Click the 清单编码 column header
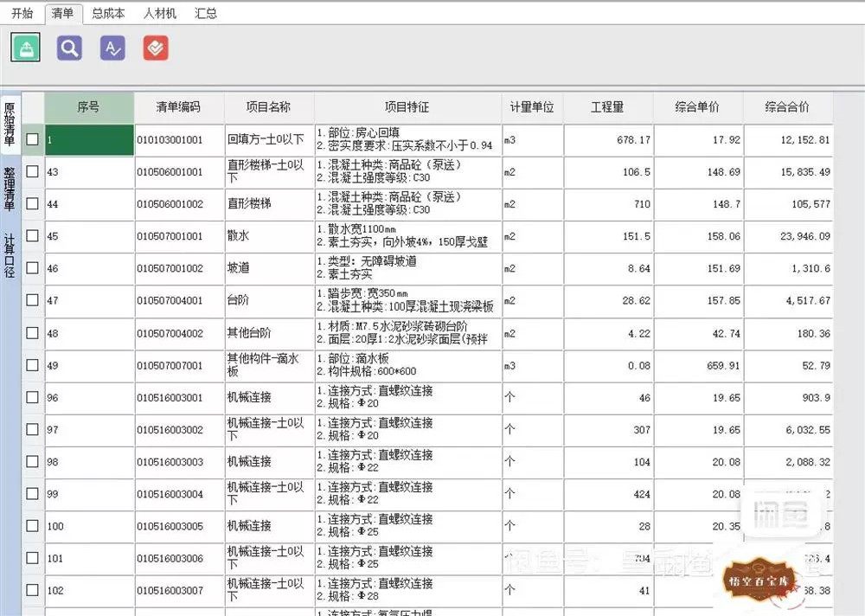Viewport: 865px width, 616px height. pos(179,107)
